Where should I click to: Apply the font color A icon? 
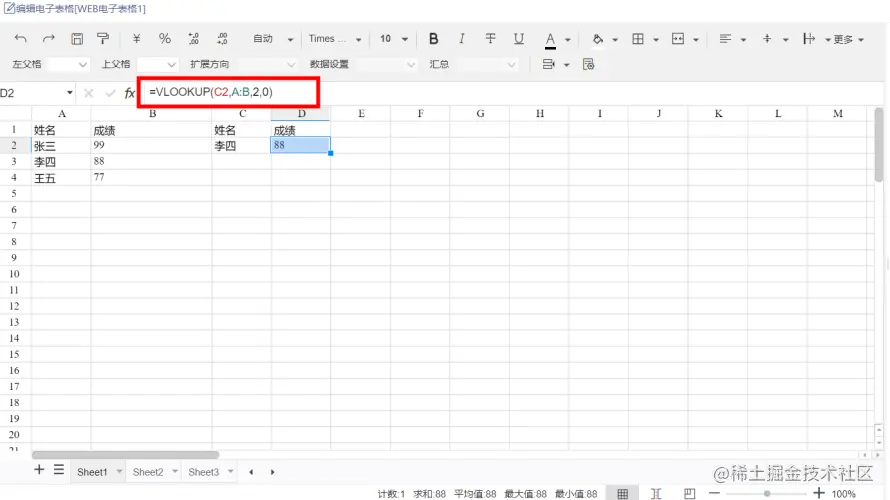[x=550, y=40]
